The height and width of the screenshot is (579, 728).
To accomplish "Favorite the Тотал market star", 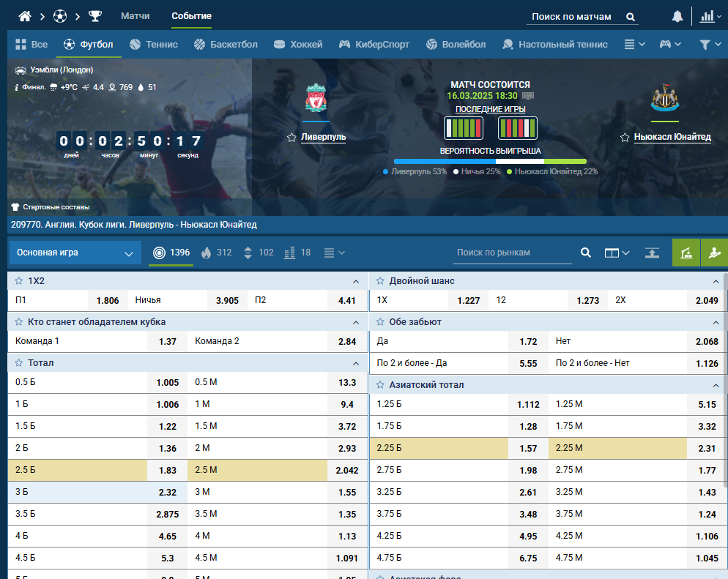I will coord(18,363).
